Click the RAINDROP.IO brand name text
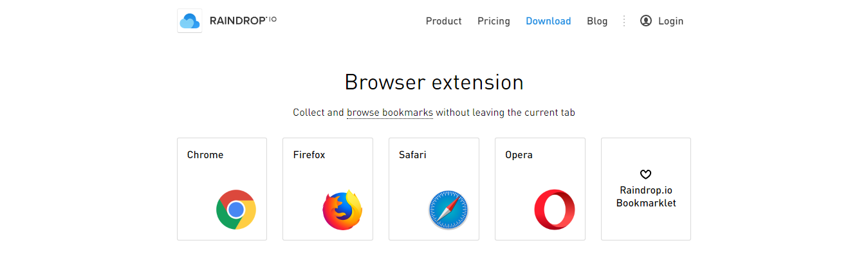The height and width of the screenshot is (263, 868). tap(243, 21)
